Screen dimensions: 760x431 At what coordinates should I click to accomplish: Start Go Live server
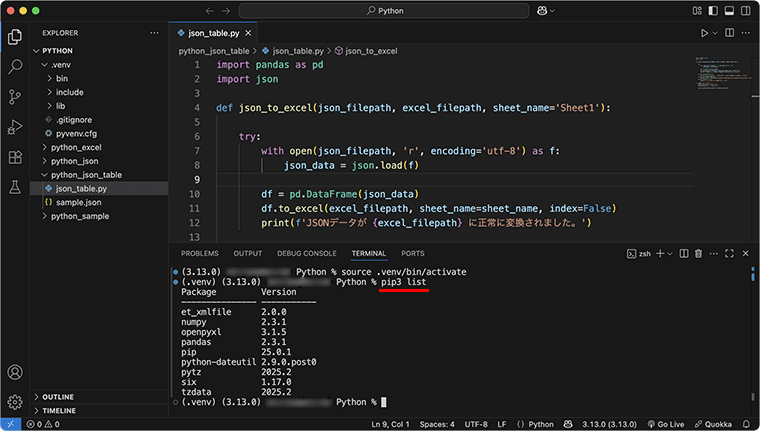coord(665,424)
